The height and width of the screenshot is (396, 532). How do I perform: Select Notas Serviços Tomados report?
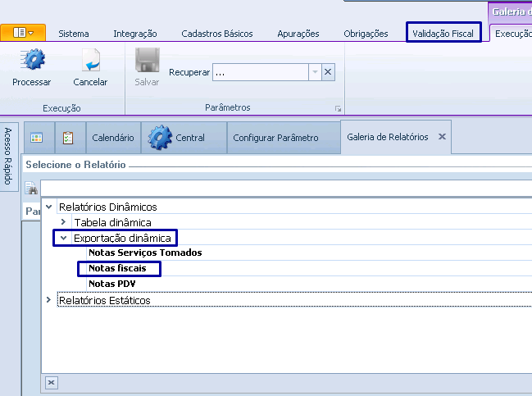[x=144, y=253]
